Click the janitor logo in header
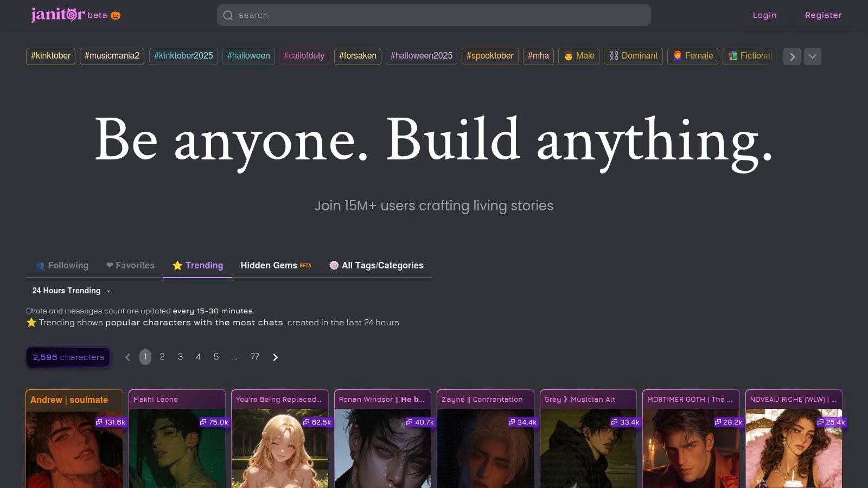Screen dimensions: 868x488 click(58, 15)
